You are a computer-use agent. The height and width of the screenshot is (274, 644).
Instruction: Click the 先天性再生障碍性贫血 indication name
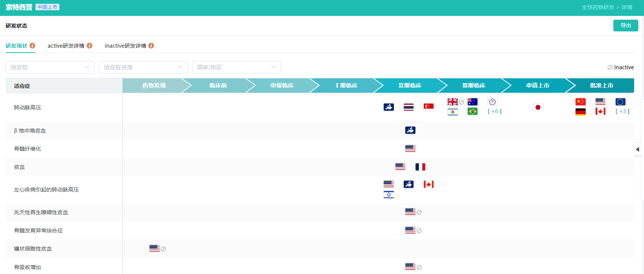pyautogui.click(x=41, y=212)
